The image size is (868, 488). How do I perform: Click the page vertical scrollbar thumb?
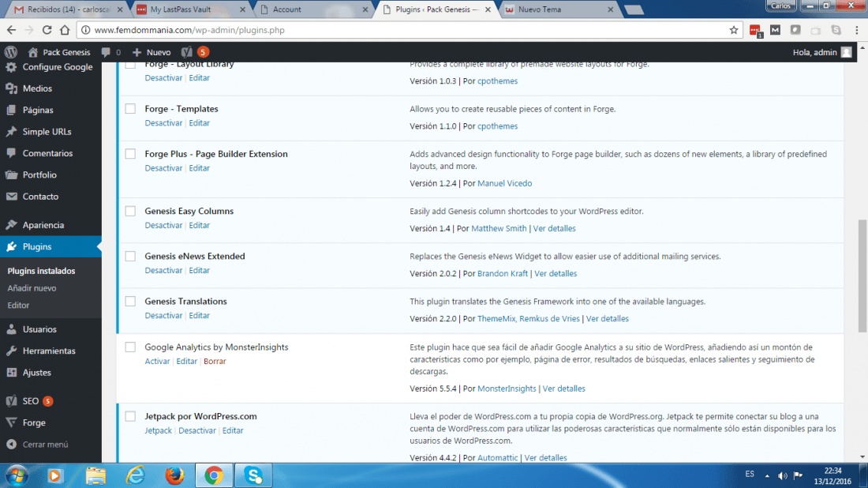point(862,276)
